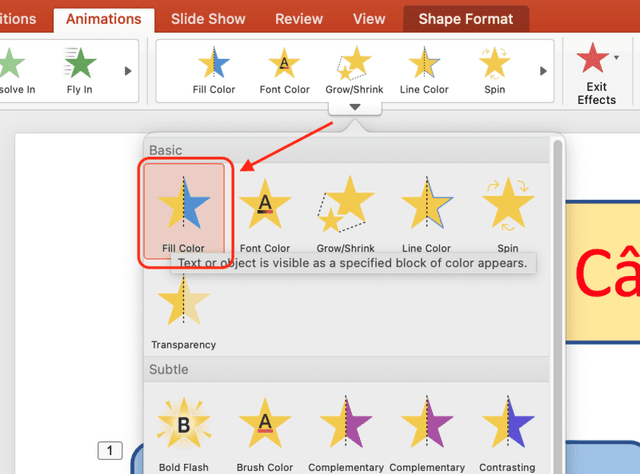Image resolution: width=640 pixels, height=474 pixels.
Task: Open the Shape Format tab
Action: [466, 19]
